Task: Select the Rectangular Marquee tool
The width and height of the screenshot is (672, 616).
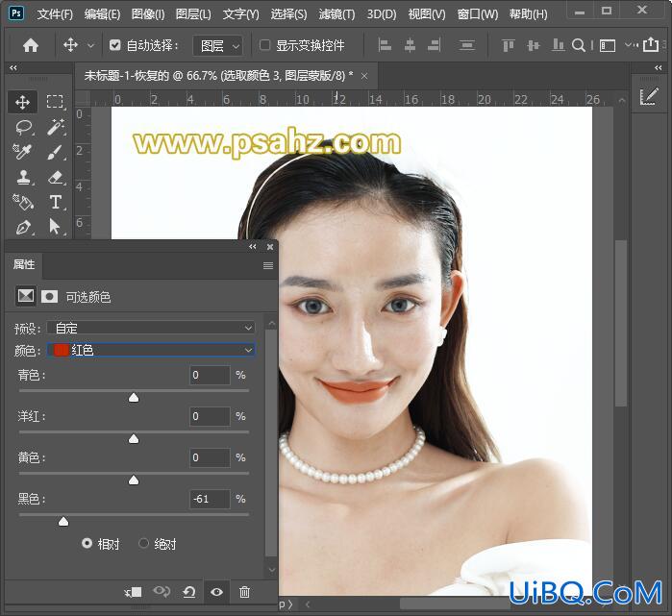Action: click(x=55, y=102)
